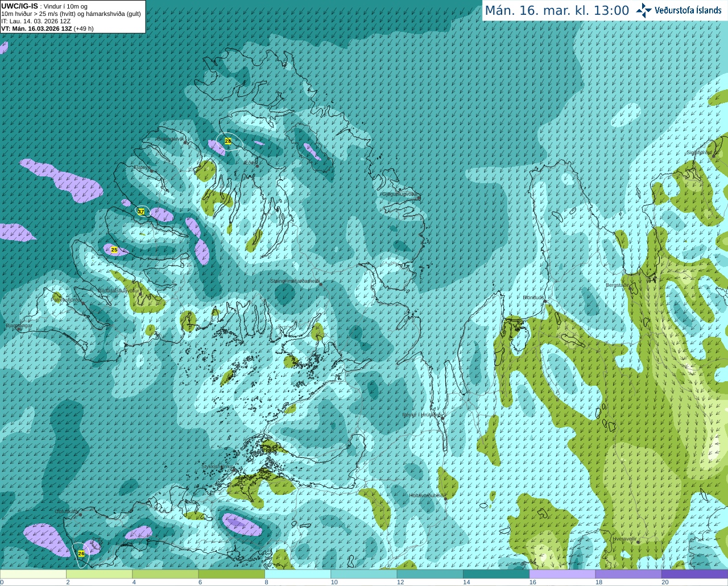
Task: Click the legend tick value 14
Action: tap(466, 582)
